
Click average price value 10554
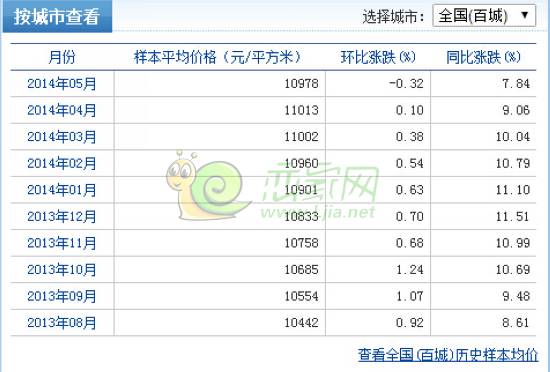[301, 296]
